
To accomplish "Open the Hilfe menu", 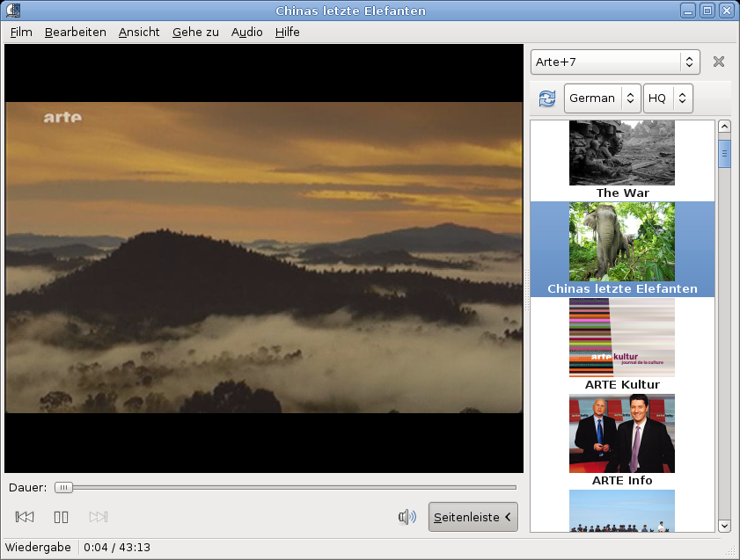I will click(x=288, y=32).
